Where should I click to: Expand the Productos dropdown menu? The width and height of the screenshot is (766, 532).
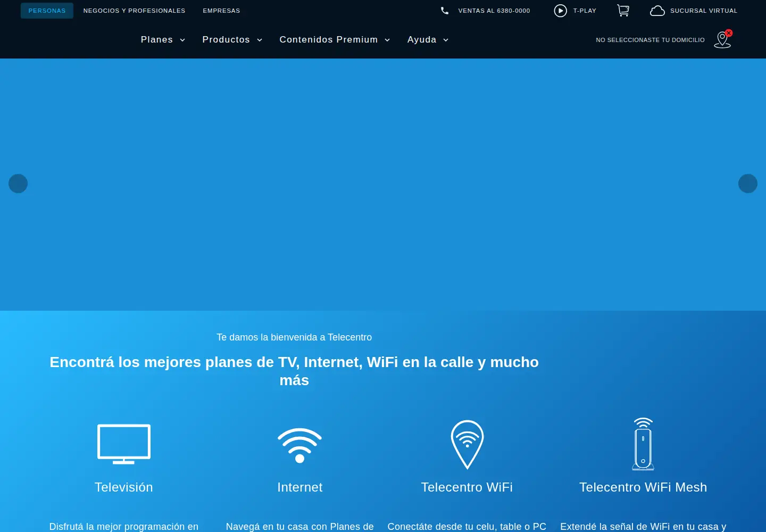click(x=232, y=40)
